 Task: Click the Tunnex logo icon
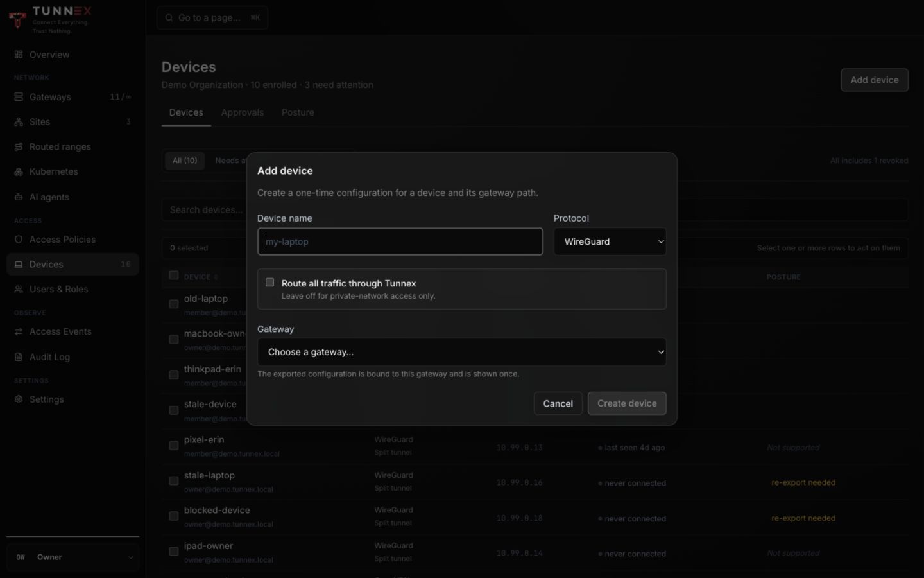[17, 19]
